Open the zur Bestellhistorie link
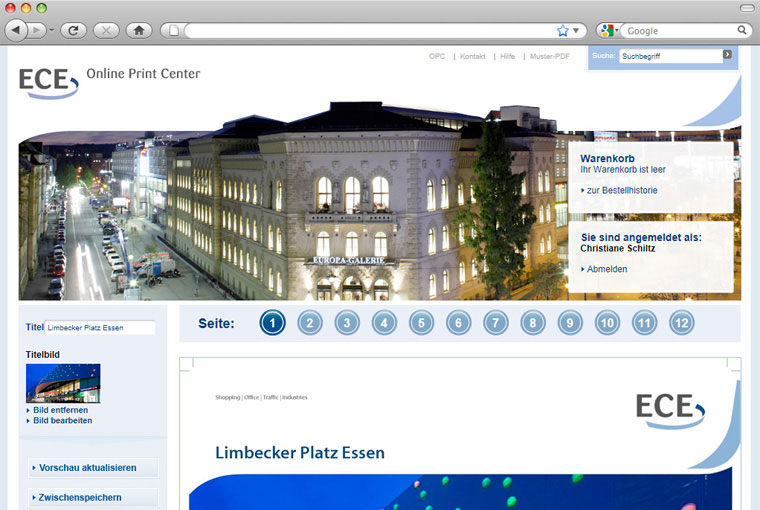The height and width of the screenshot is (510, 760). pos(621,190)
